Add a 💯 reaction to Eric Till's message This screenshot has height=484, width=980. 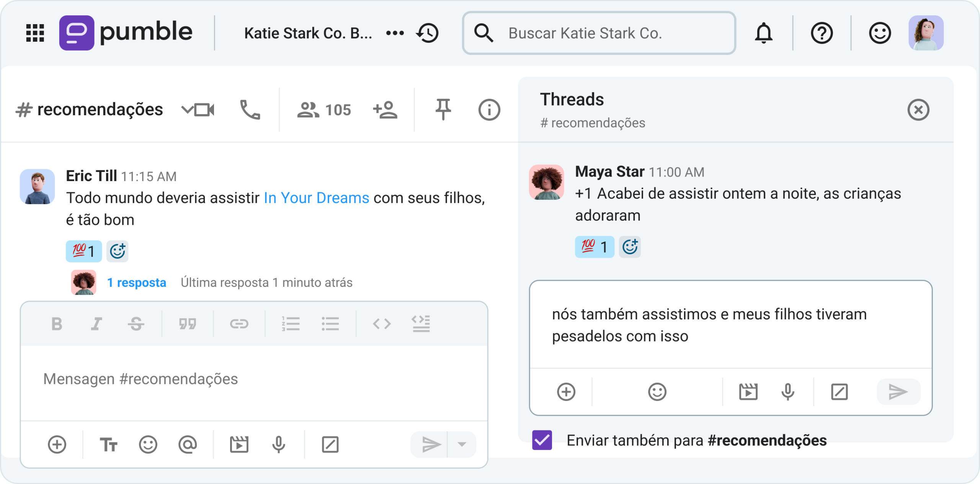pos(83,251)
